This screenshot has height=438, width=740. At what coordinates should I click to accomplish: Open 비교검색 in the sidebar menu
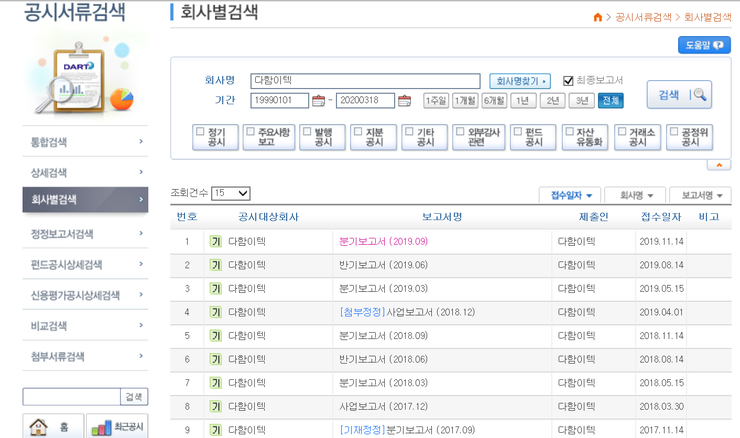(x=85, y=326)
